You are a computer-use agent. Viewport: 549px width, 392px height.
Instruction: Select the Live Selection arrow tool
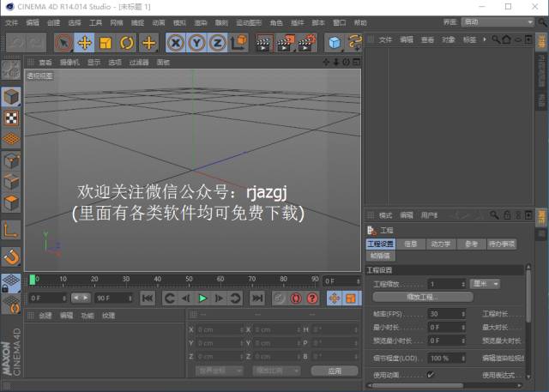[63, 42]
